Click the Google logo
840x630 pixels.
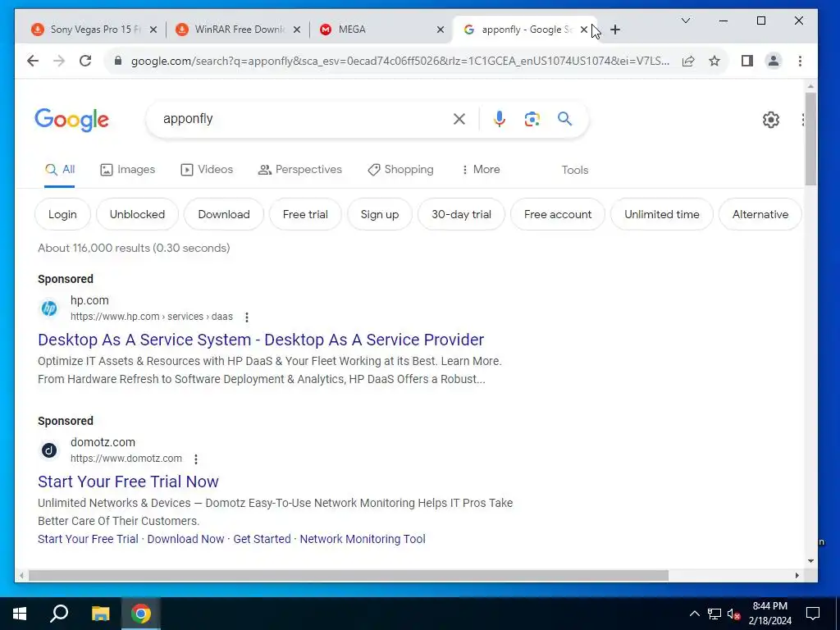[72, 120]
